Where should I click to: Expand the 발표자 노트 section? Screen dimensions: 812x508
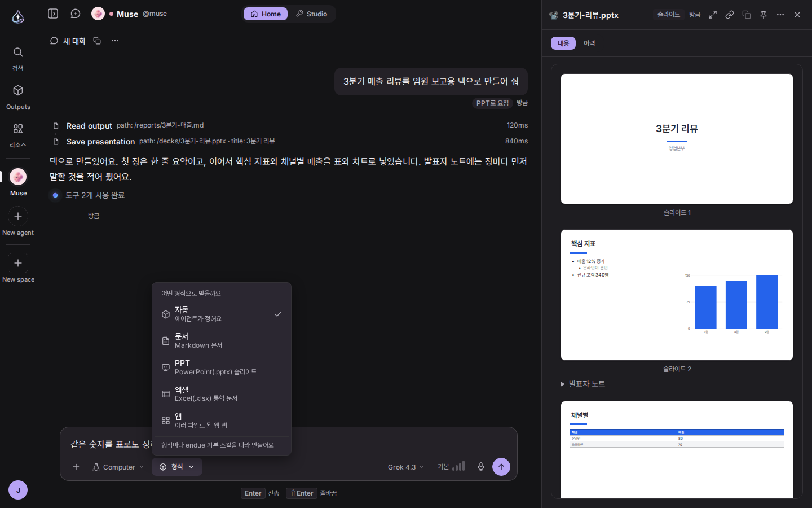pos(582,384)
